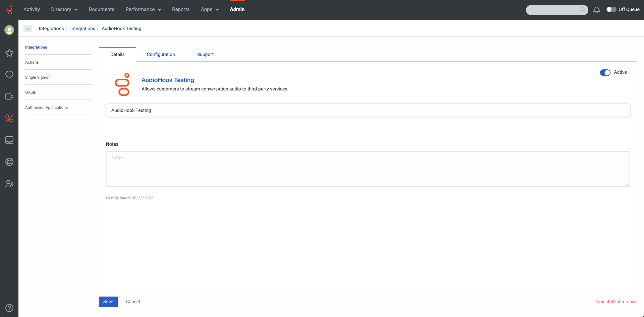Click the Uninstall Integration link
Viewport: 644px width, 317px height.
click(x=616, y=302)
